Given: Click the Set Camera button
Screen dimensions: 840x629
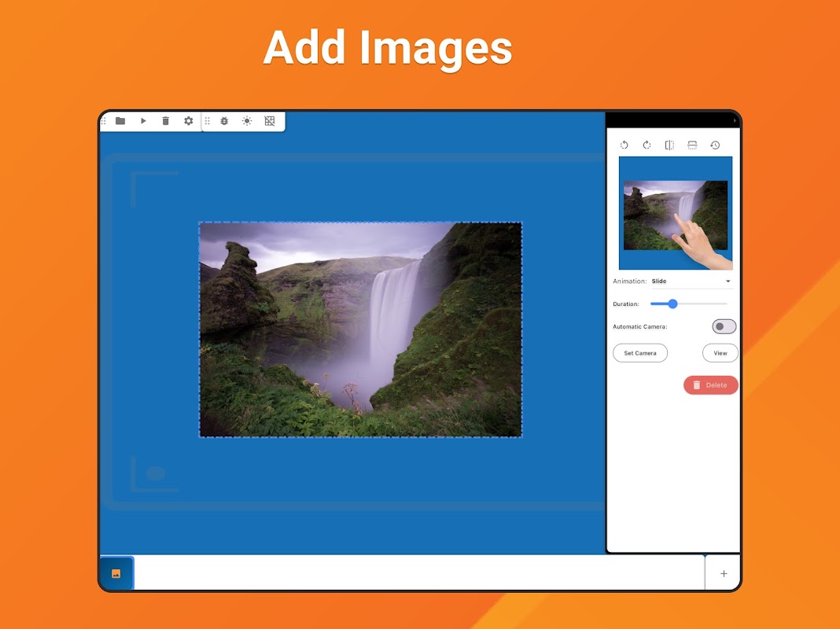Looking at the screenshot, I should pos(640,353).
